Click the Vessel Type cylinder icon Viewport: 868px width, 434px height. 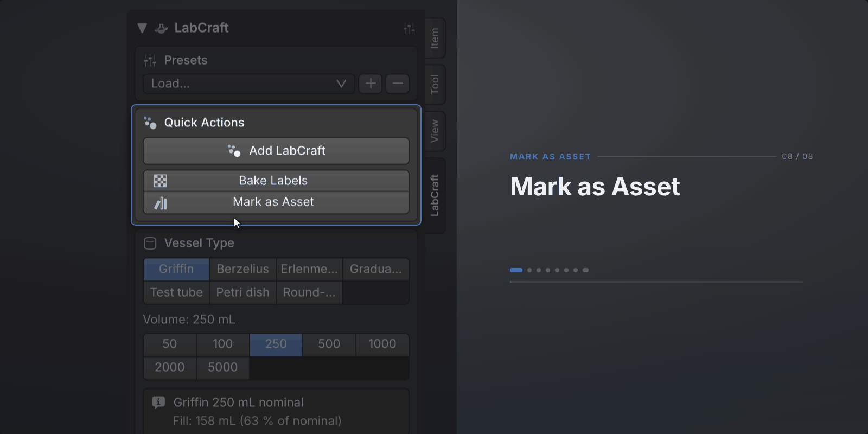150,243
